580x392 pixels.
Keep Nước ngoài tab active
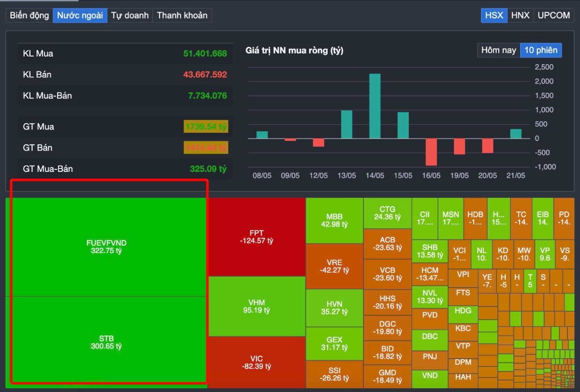(x=80, y=15)
